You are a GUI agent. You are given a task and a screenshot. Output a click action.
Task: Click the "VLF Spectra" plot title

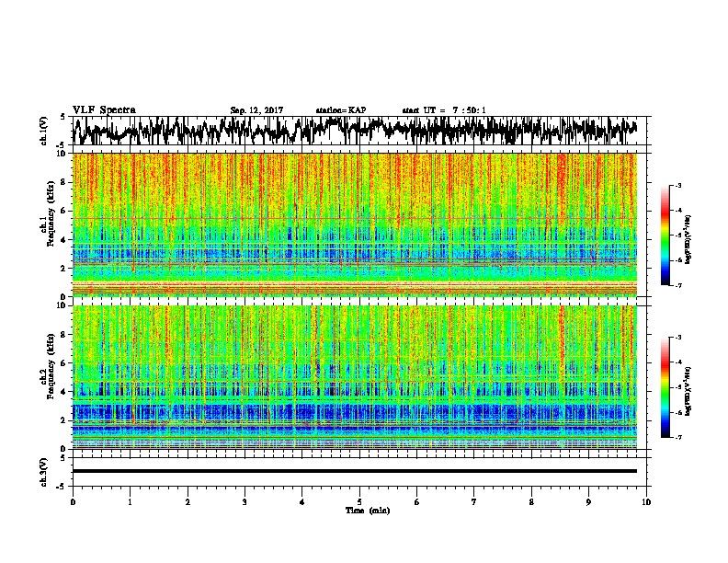click(104, 110)
